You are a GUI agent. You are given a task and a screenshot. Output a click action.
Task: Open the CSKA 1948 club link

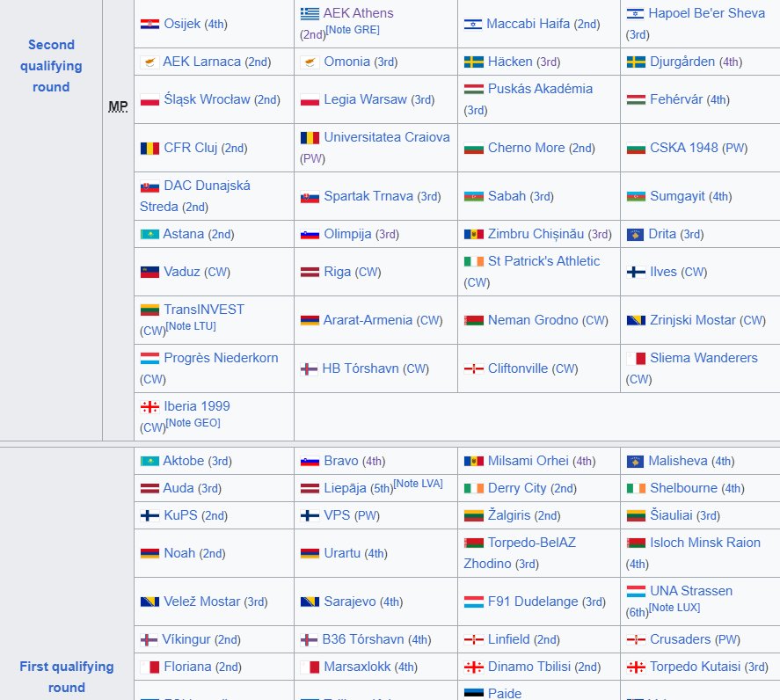[684, 148]
